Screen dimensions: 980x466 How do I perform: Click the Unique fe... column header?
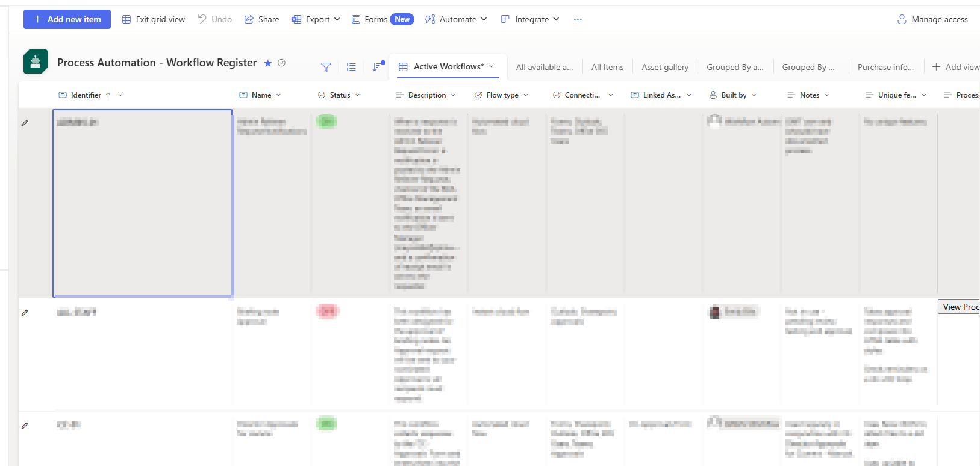click(x=896, y=95)
